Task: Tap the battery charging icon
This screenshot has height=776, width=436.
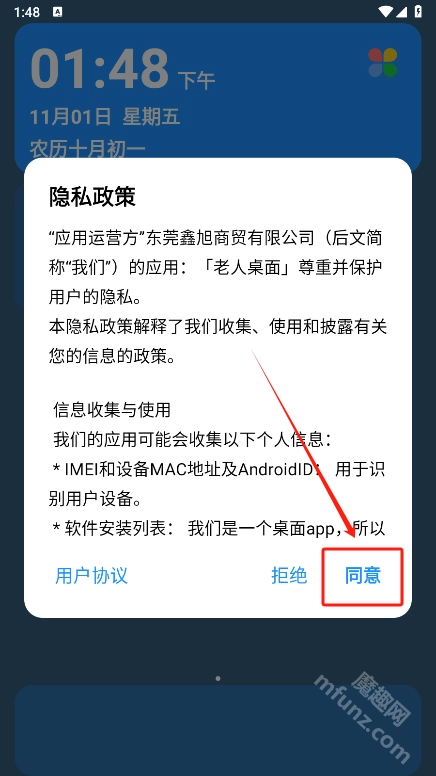Action: 418,11
